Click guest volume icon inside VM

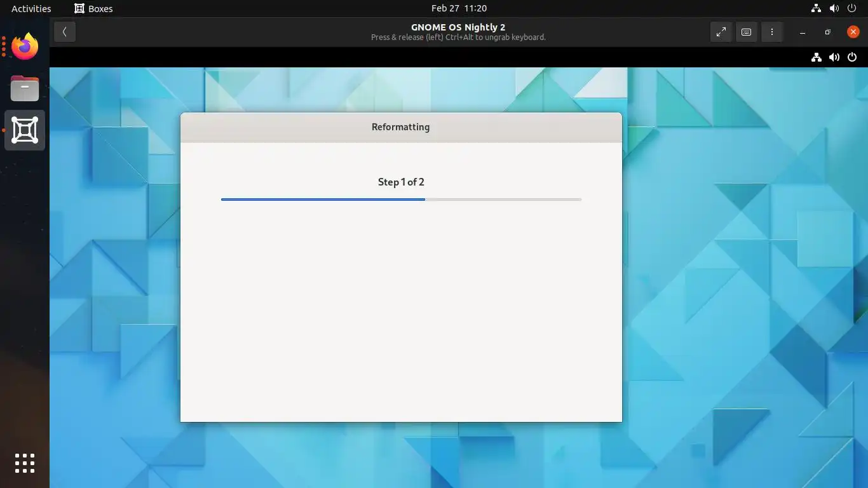tap(834, 57)
